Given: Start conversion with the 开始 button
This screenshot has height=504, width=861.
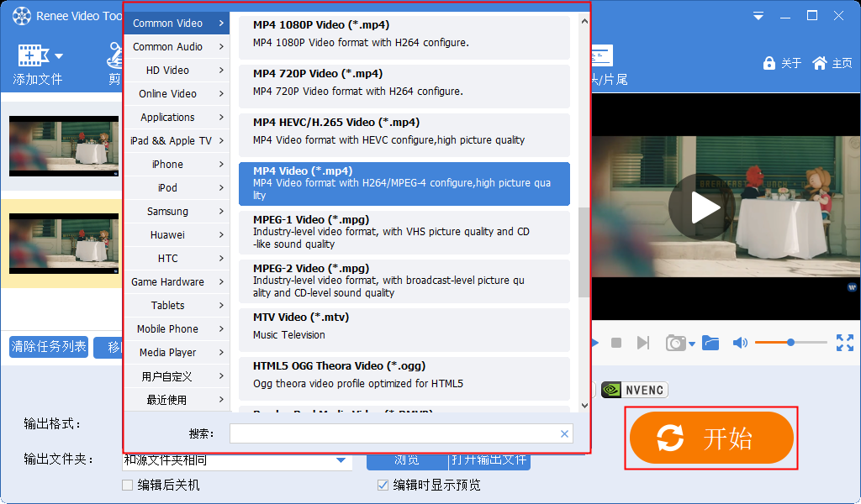Looking at the screenshot, I should pyautogui.click(x=711, y=438).
